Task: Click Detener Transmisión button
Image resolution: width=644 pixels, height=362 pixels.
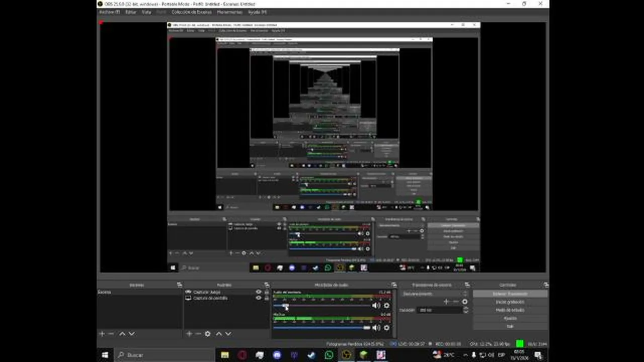Action: (510, 294)
